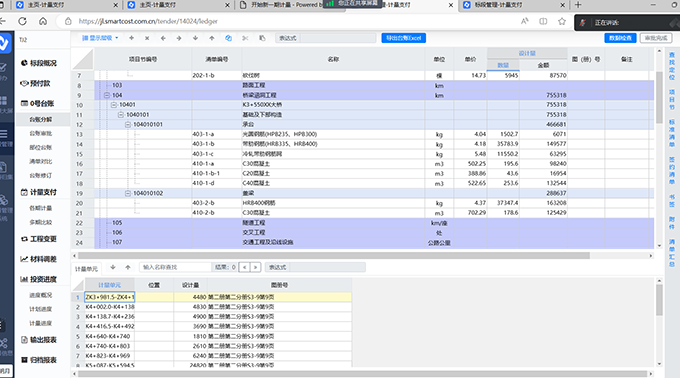The width and height of the screenshot is (680, 378).
Task: Click the paste clipboard icon in toolbar
Action: tap(262, 38)
